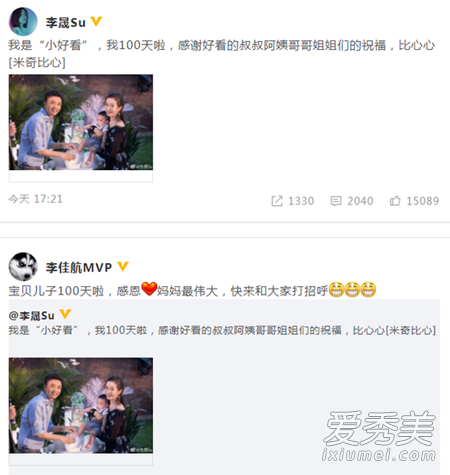Click verified V badge beside 李晟Su
Screen dimensions: 450x475
point(96,22)
